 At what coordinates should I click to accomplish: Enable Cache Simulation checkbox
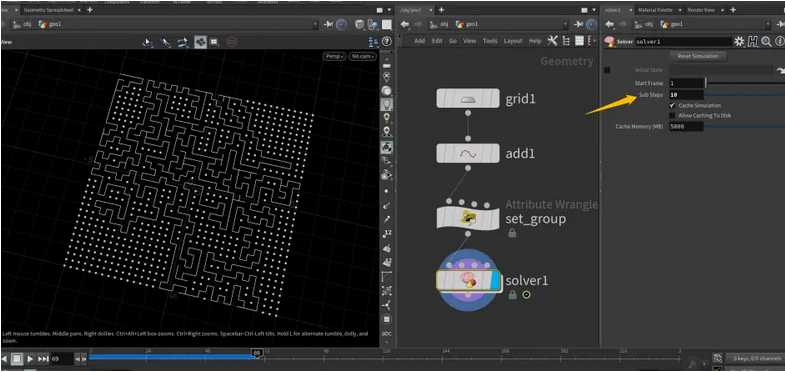(x=672, y=106)
